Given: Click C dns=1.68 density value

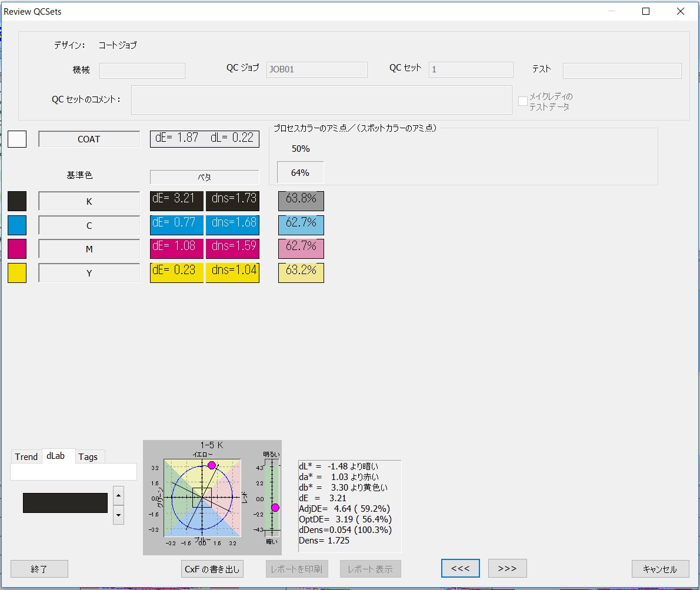Looking at the screenshot, I should 232,225.
